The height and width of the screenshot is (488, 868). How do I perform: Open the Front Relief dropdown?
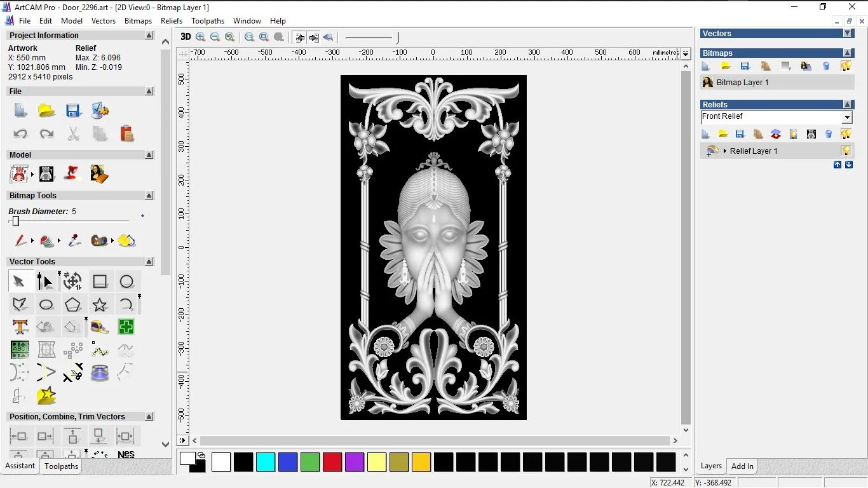pyautogui.click(x=846, y=118)
